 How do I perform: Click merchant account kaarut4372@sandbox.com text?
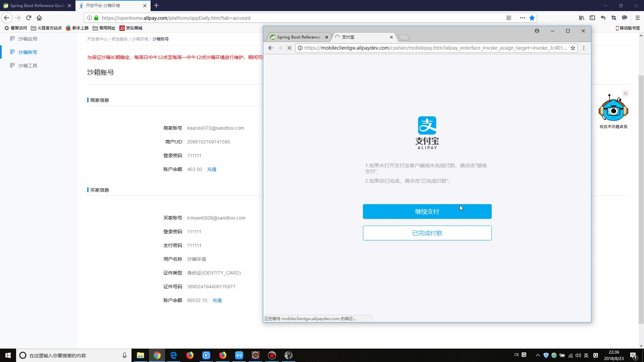tap(215, 128)
